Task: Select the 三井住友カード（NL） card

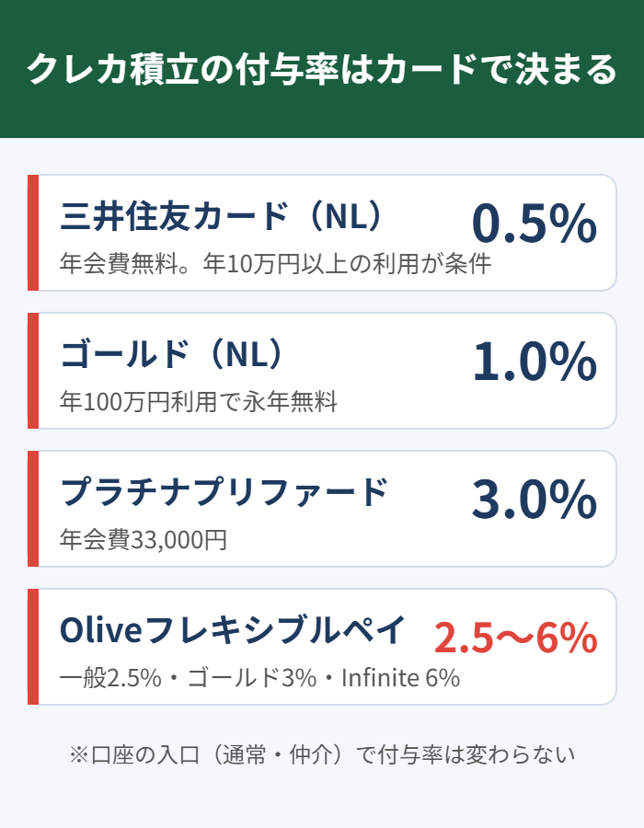Action: point(221,216)
